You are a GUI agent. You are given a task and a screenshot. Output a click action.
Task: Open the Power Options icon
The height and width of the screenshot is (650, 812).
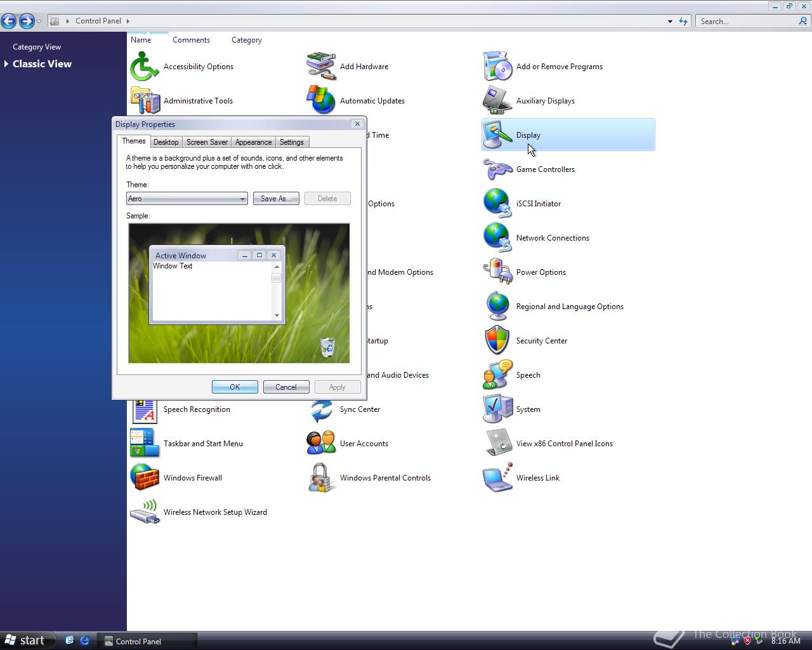pyautogui.click(x=497, y=272)
